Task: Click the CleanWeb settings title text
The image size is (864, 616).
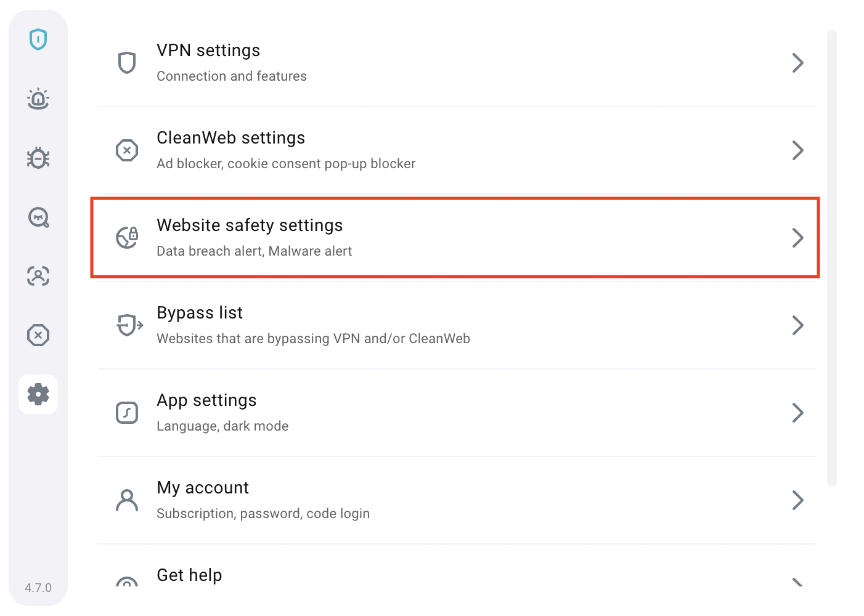Action: (x=231, y=138)
